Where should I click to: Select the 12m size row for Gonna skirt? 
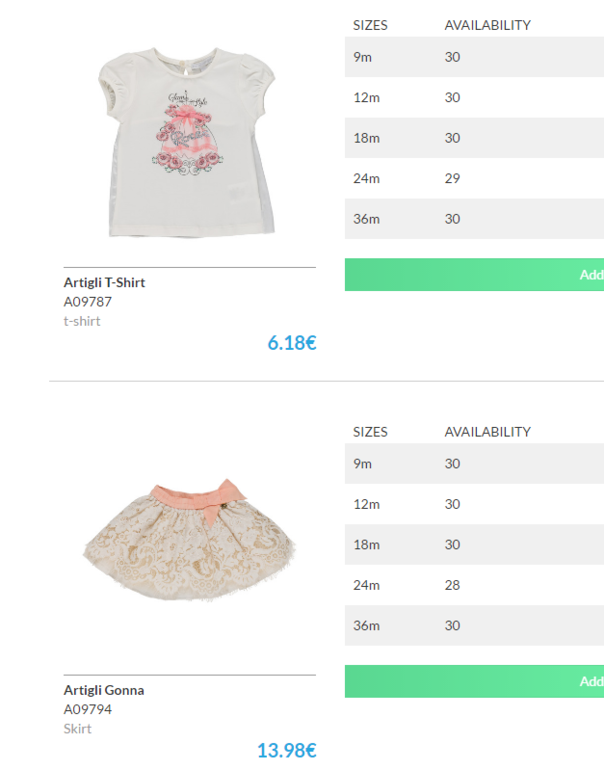pyautogui.click(x=474, y=504)
